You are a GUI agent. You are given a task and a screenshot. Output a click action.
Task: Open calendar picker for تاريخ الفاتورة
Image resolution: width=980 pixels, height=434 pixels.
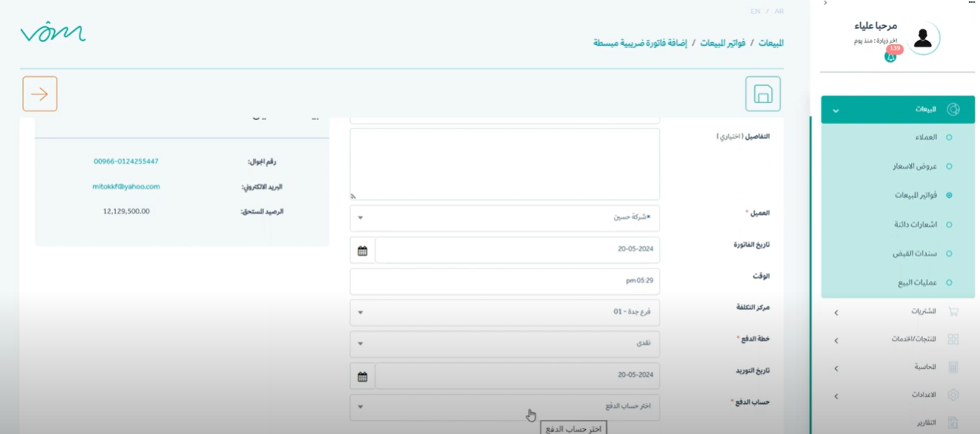point(362,251)
